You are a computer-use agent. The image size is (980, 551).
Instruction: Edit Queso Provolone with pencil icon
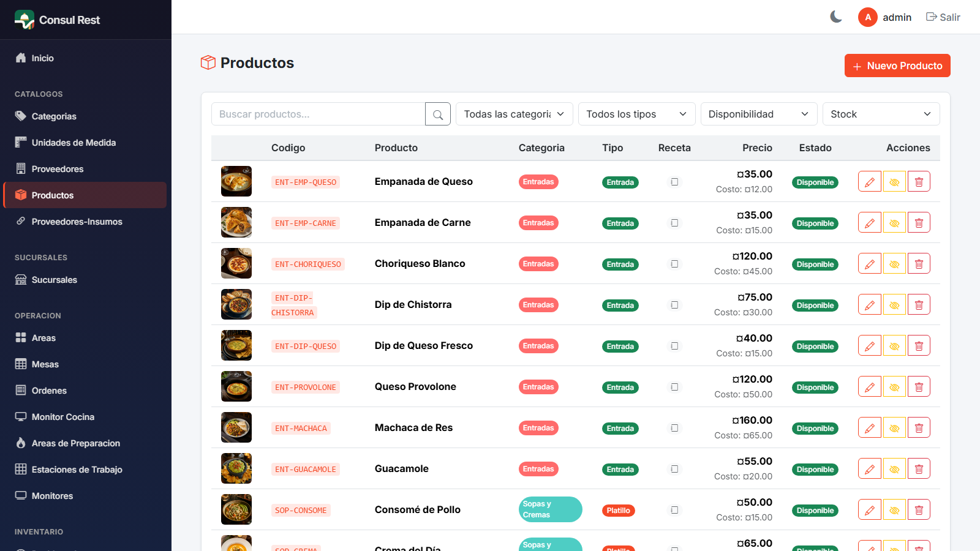pos(870,387)
